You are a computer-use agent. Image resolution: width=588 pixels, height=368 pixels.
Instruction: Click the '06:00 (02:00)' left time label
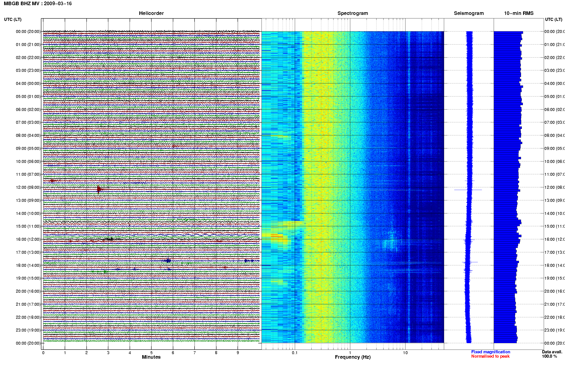click(28, 109)
